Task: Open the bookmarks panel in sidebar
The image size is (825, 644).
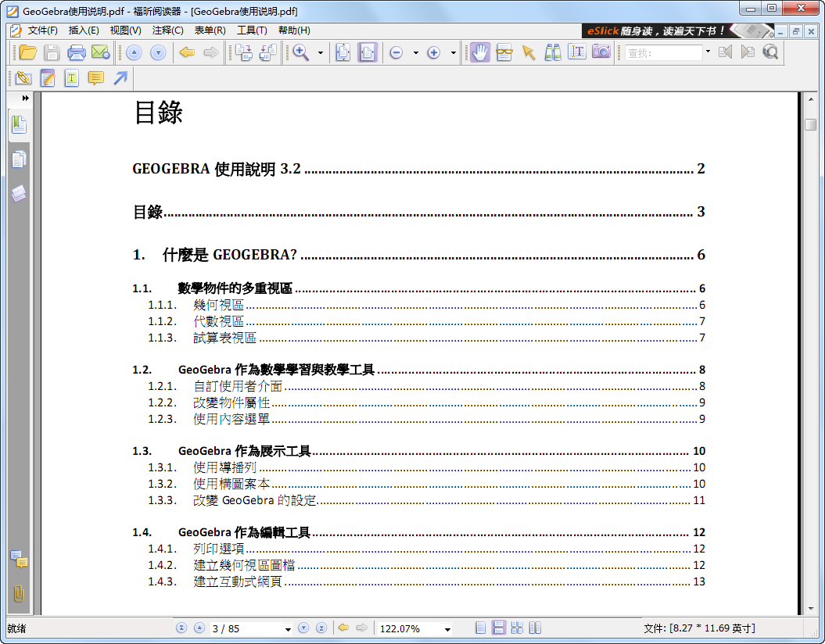Action: point(19,124)
